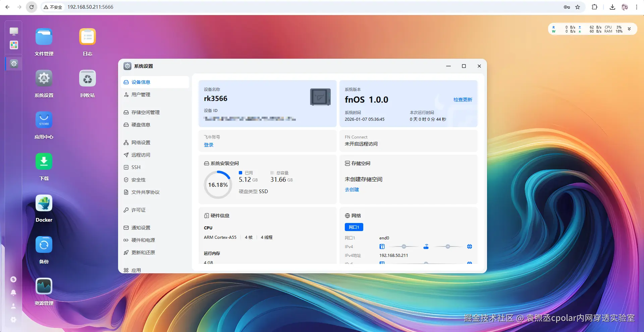Open the 资源管理 resource monitor
Screen dimensions: 644x332
[44, 286]
